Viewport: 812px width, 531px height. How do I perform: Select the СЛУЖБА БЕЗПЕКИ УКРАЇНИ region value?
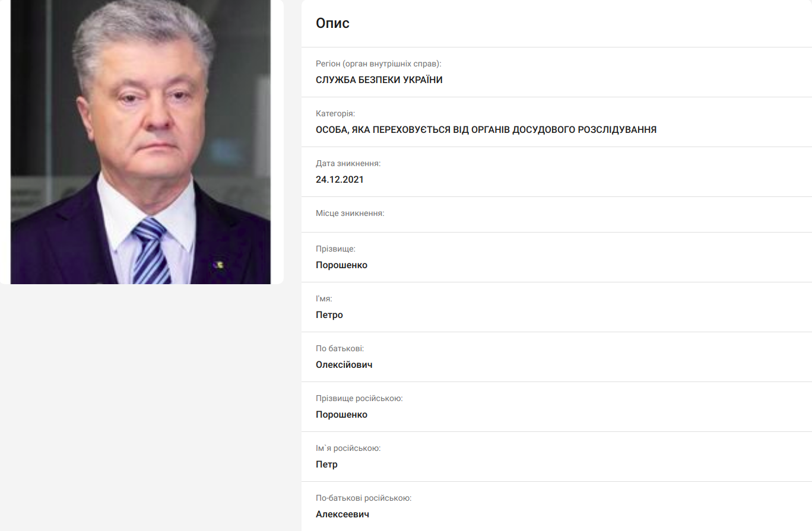(379, 80)
